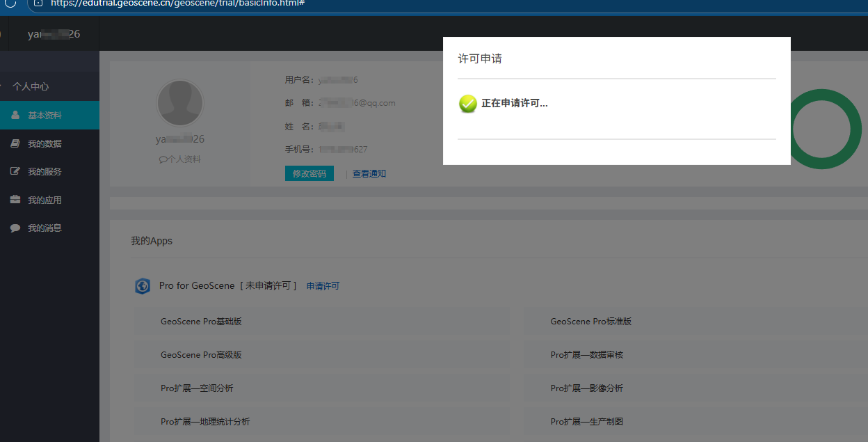Click the browser address bar URL

[x=177, y=3]
